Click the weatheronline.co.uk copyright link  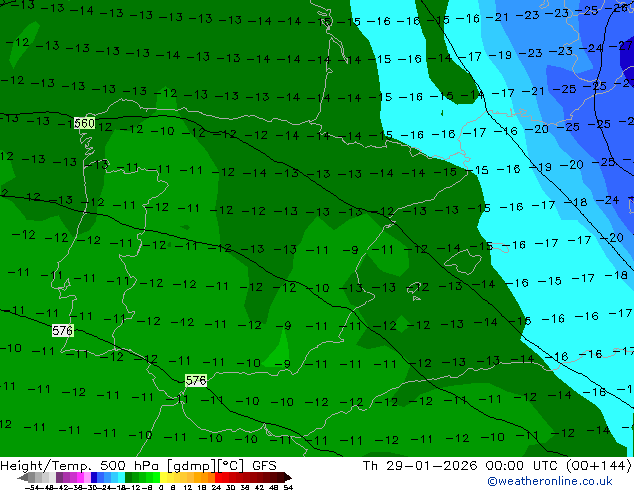[550, 481]
